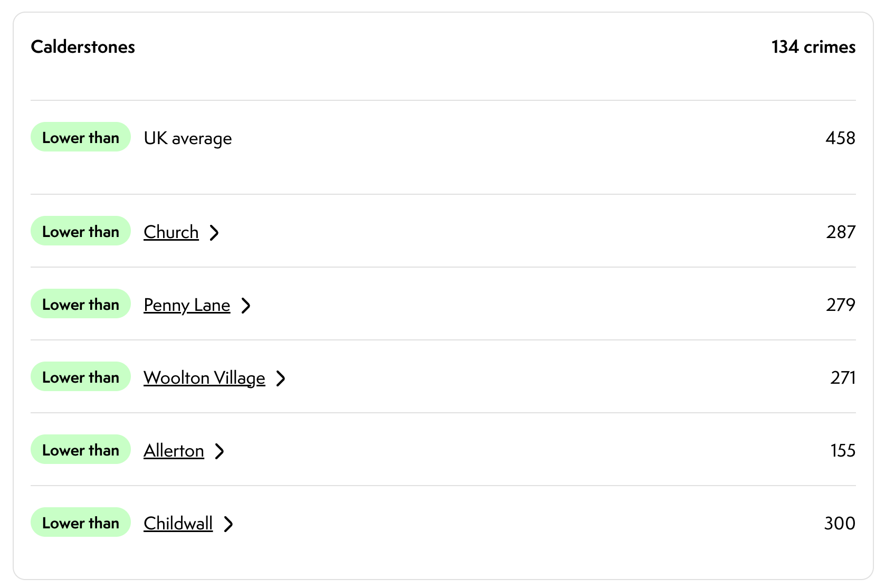Select the Allerton link
Viewport: 885px width, 588px height.
click(174, 451)
